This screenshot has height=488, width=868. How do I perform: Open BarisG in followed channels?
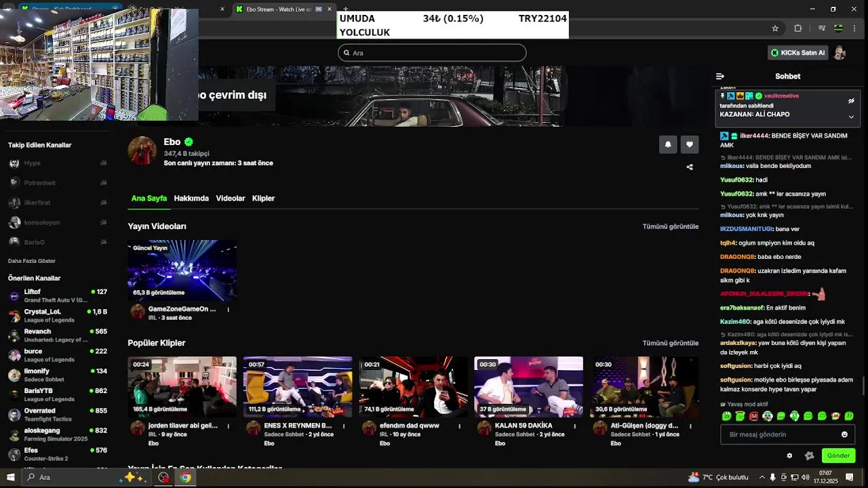pyautogui.click(x=58, y=242)
